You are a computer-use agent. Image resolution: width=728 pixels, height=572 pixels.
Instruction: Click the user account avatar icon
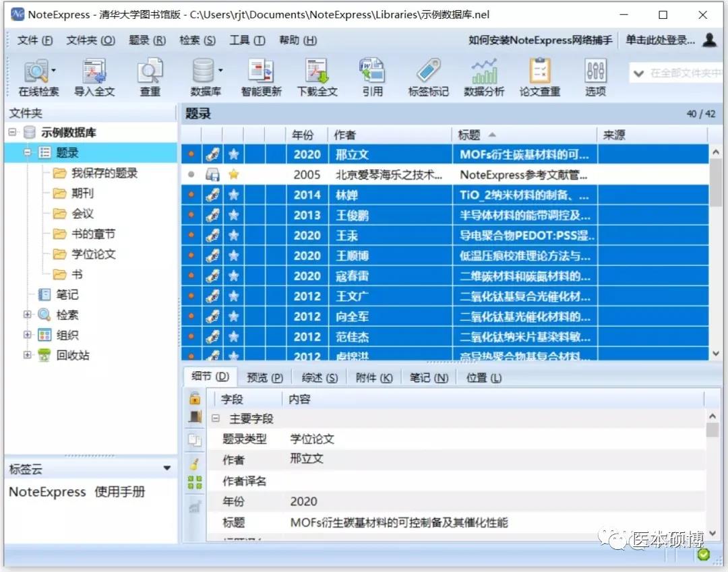709,40
